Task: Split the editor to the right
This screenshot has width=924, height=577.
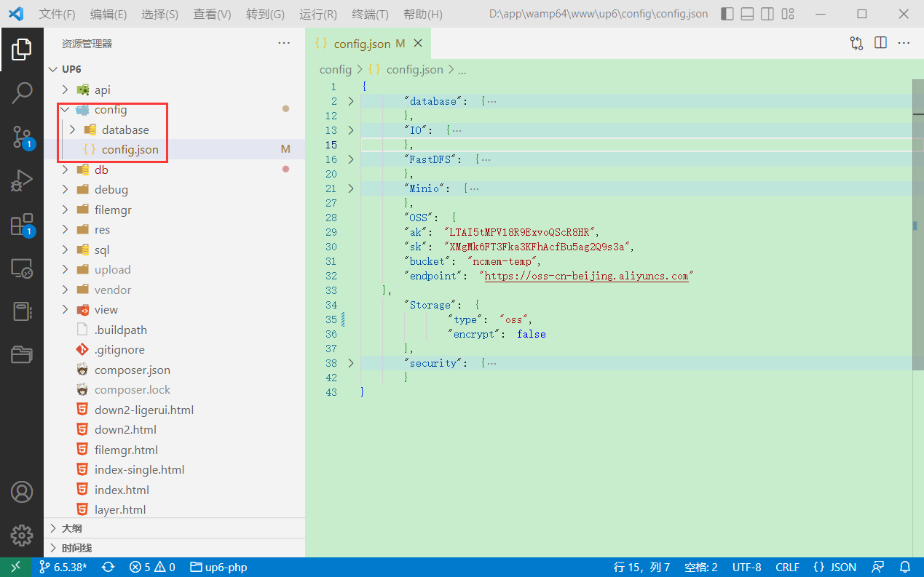Action: click(x=880, y=44)
